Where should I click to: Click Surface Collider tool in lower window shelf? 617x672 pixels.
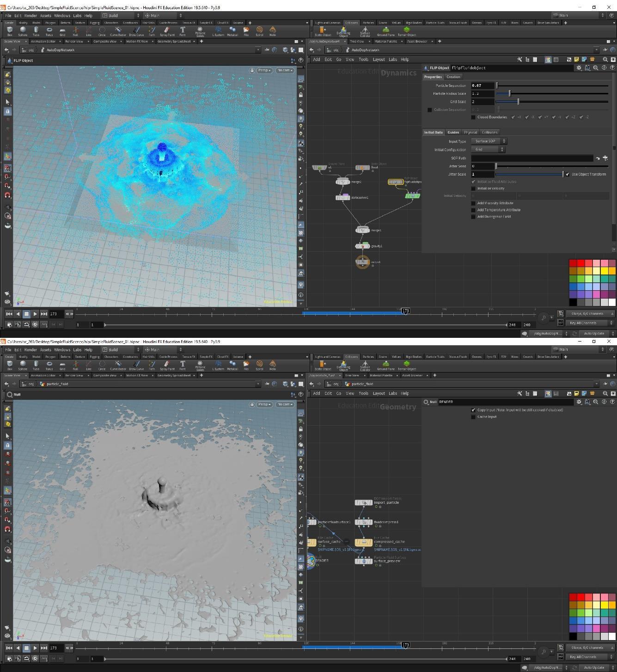click(365, 365)
